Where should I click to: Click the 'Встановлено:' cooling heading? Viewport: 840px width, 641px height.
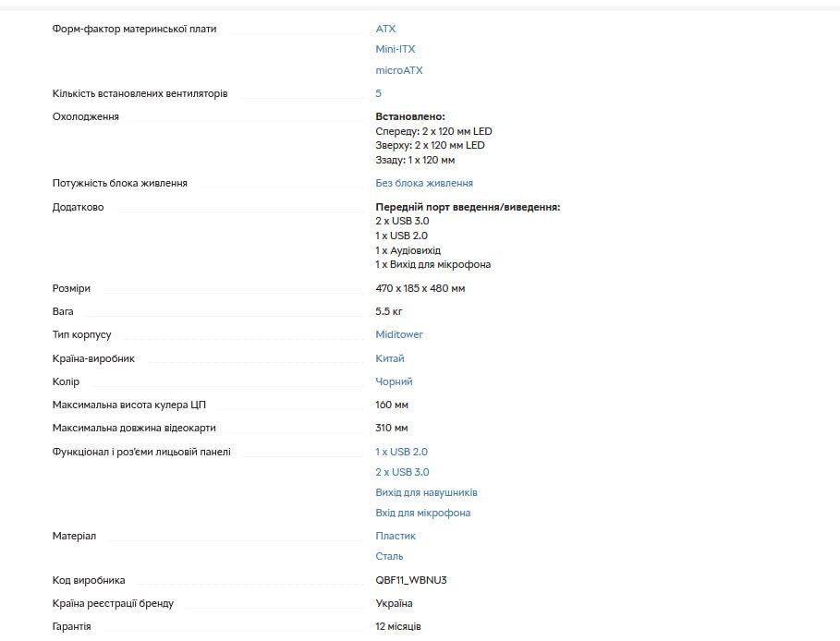(x=410, y=116)
